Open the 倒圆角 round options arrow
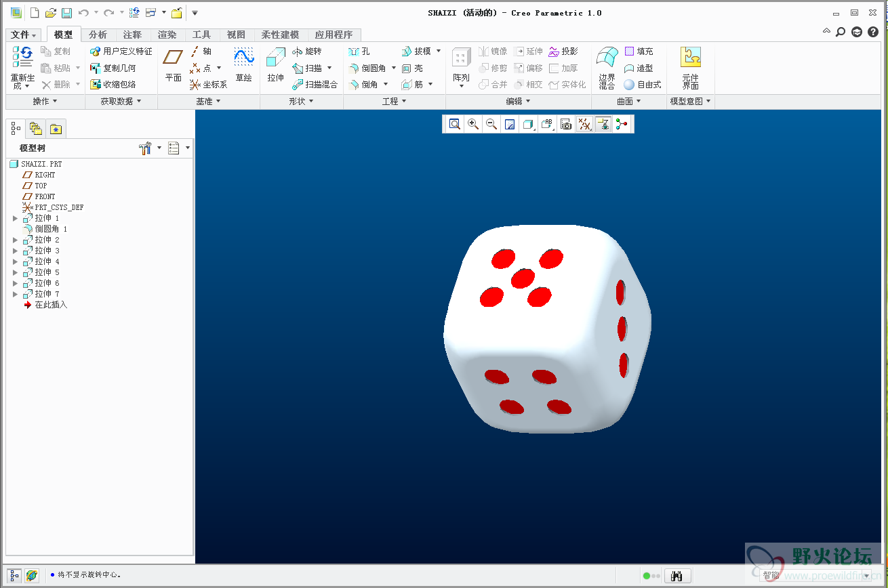The height and width of the screenshot is (588, 888). click(x=394, y=68)
